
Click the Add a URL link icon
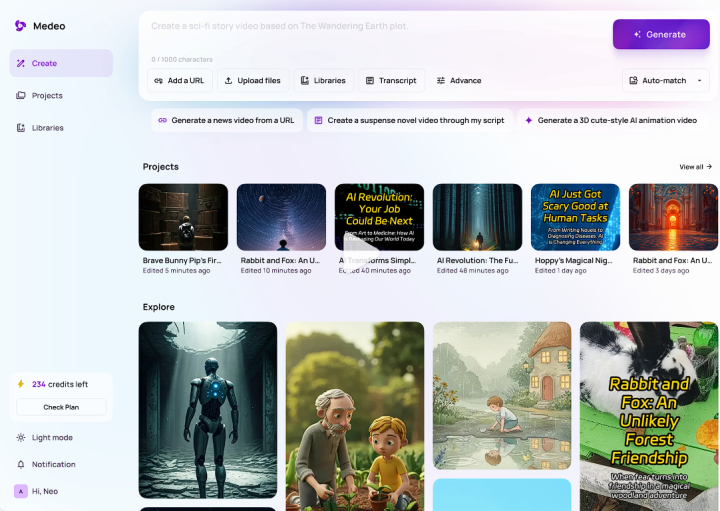159,81
